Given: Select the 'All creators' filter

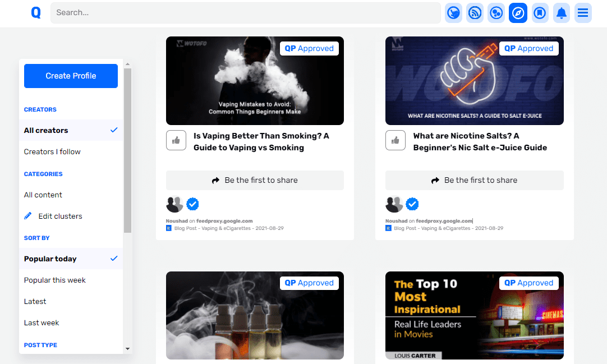Looking at the screenshot, I should (71, 130).
